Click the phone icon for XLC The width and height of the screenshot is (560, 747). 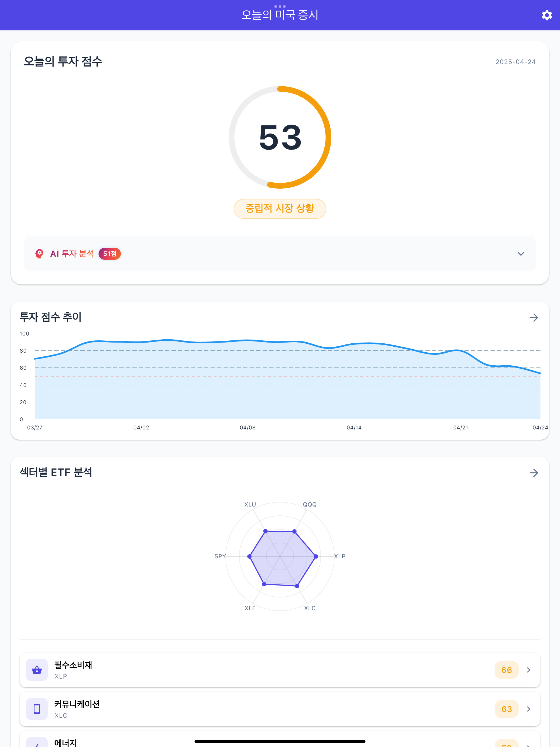(x=37, y=709)
